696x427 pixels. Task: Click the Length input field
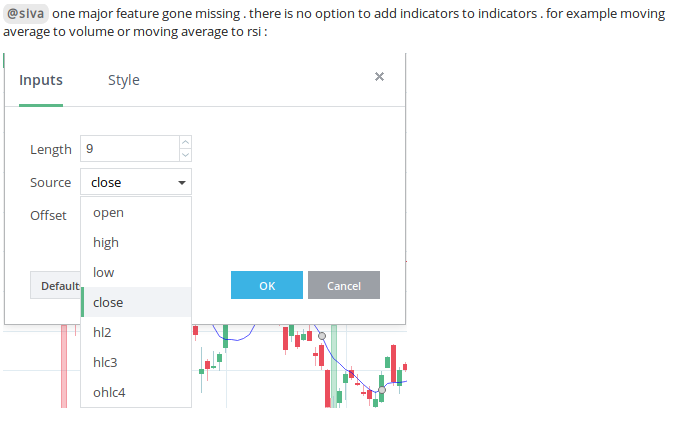129,149
